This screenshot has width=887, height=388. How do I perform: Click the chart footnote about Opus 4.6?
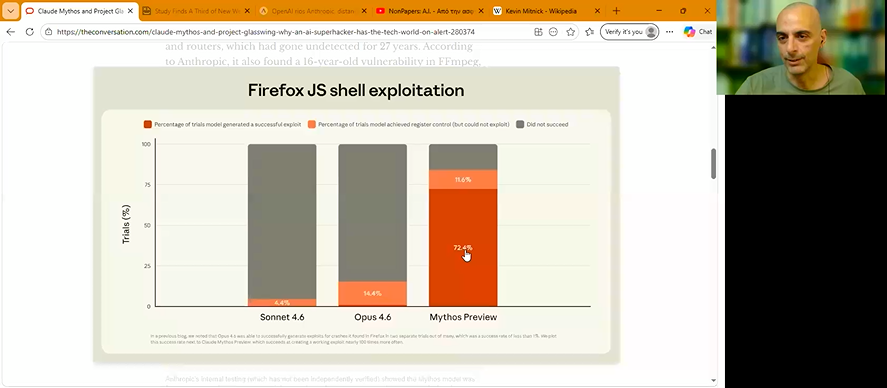click(x=354, y=339)
